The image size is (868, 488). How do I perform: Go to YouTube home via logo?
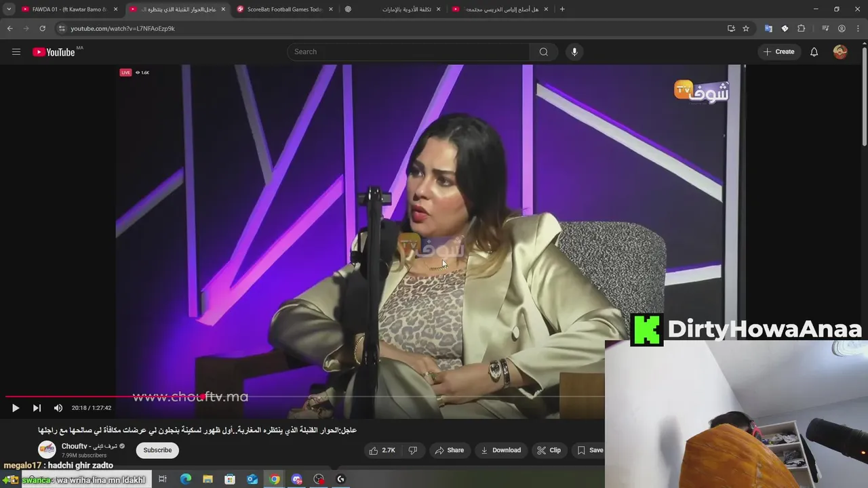click(x=54, y=52)
